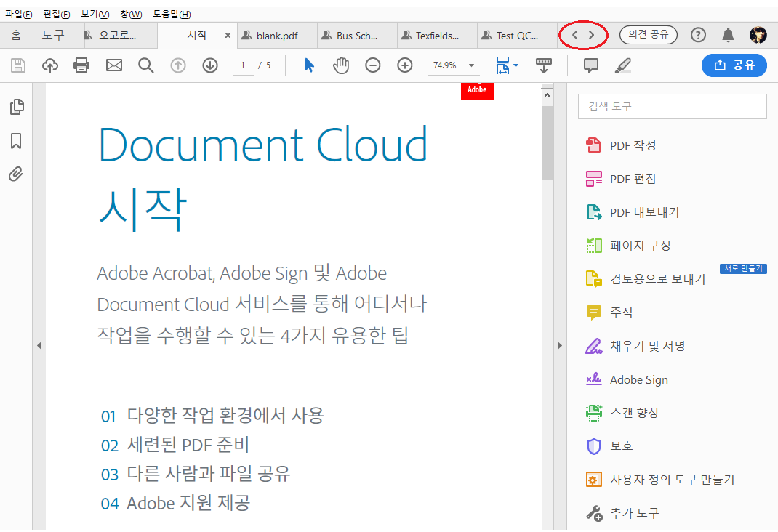Collapse the right tools pane arrow
This screenshot has width=778, height=532.
(x=560, y=345)
